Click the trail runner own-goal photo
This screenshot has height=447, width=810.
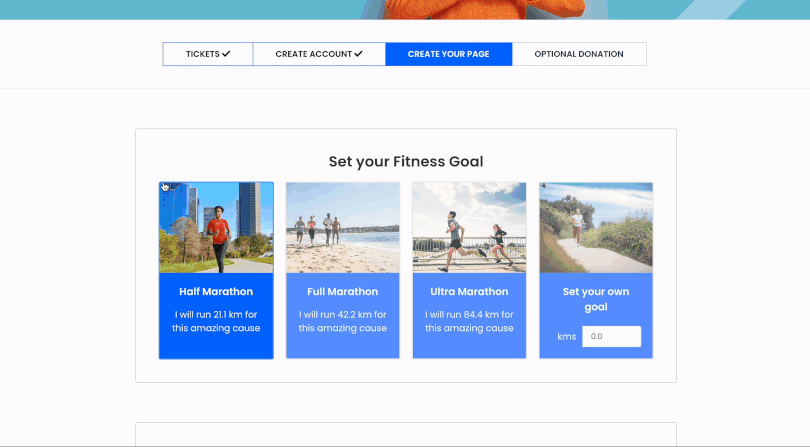coord(596,228)
